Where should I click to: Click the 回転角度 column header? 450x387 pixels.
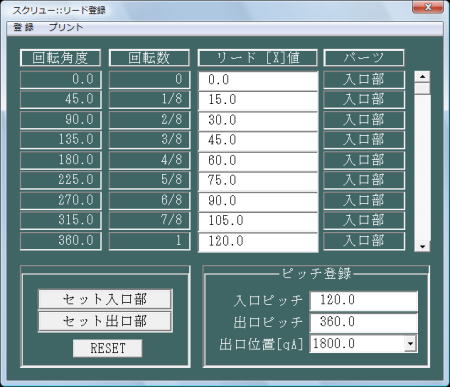coord(60,58)
